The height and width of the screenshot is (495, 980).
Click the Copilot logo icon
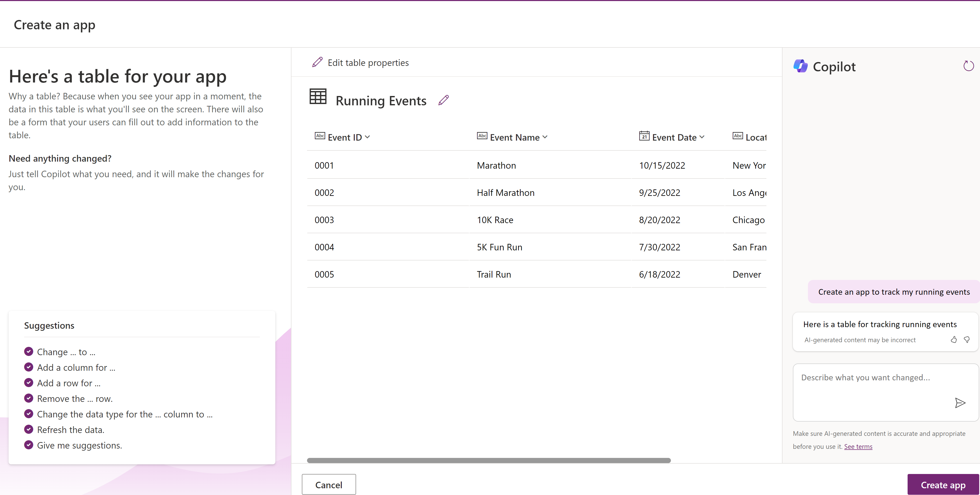click(800, 66)
